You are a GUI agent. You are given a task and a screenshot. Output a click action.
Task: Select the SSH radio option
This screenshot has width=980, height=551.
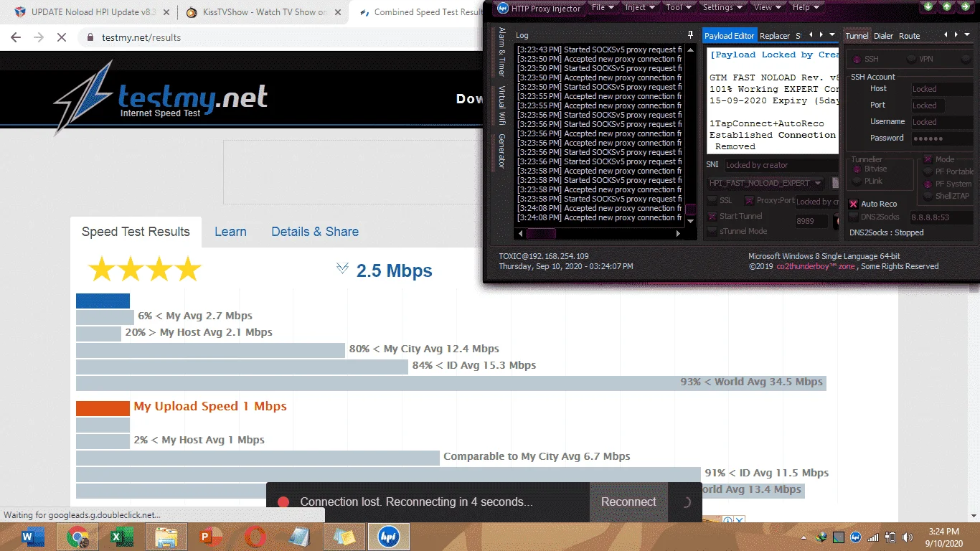point(857,59)
